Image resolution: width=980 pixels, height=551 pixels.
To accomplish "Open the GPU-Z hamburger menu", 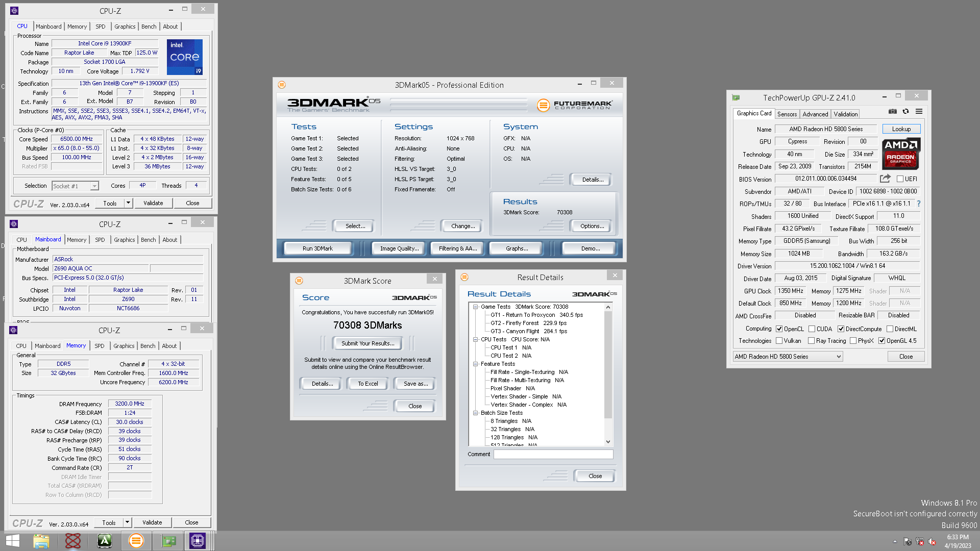I will tap(919, 111).
